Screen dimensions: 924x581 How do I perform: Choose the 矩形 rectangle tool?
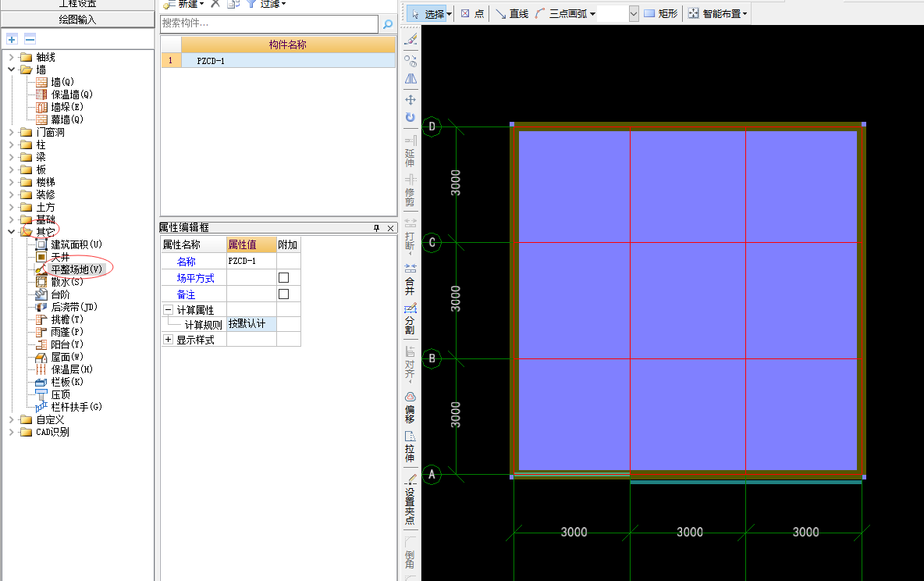(x=660, y=13)
